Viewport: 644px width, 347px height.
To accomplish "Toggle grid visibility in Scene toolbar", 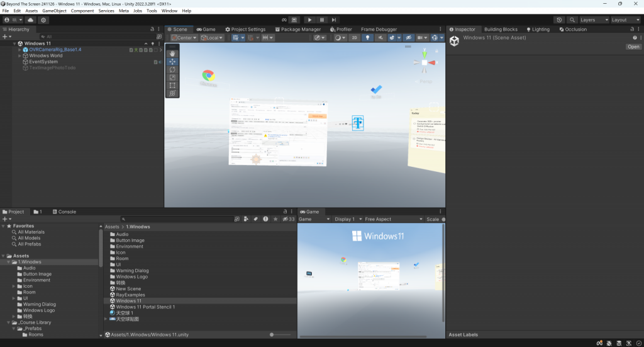I will click(x=235, y=37).
